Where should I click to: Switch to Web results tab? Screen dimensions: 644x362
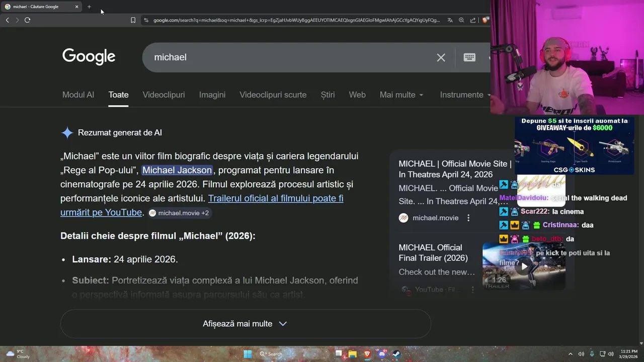[x=357, y=95]
